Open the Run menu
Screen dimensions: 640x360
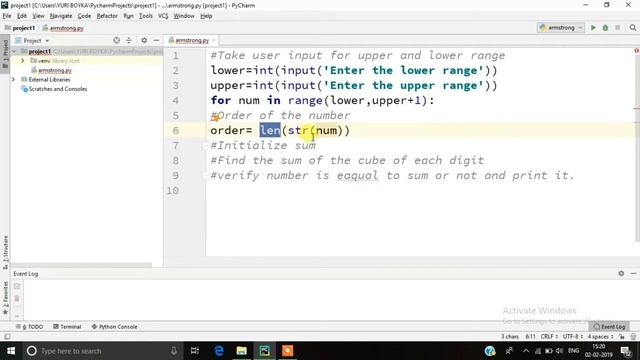point(128,16)
